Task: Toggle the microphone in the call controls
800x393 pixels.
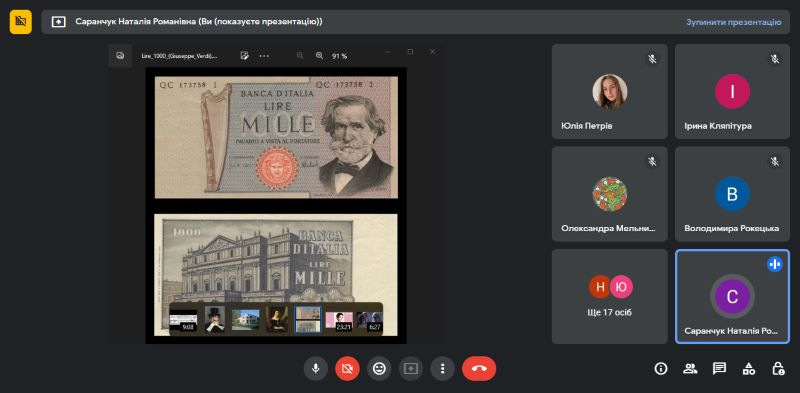Action: 316,369
